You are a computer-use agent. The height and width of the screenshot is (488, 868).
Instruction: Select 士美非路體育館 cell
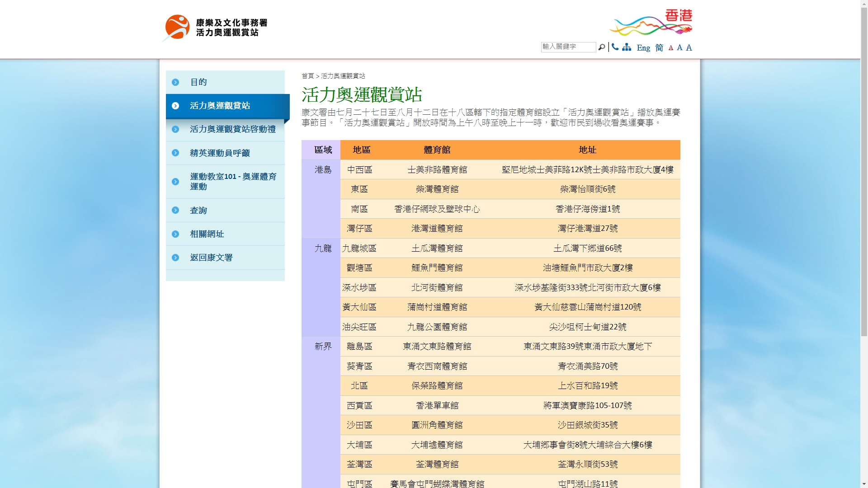(437, 170)
